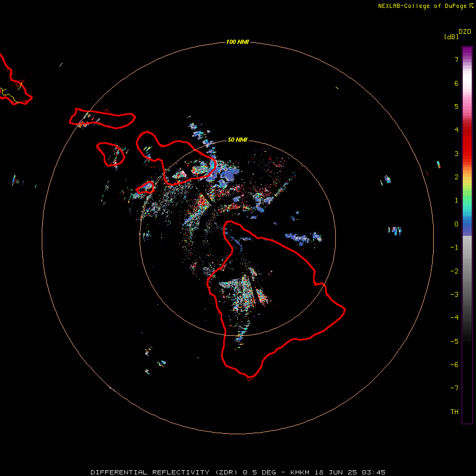The image size is (476, 476).
Task: Click the 0 value on colorbar scale
Action: pos(456,224)
